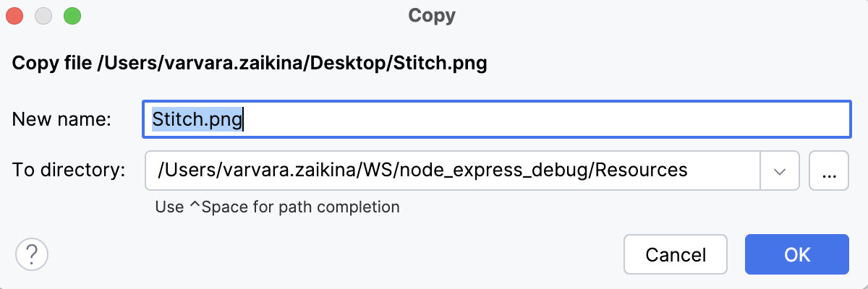
Task: Click the "New name:" label
Action: tap(61, 119)
